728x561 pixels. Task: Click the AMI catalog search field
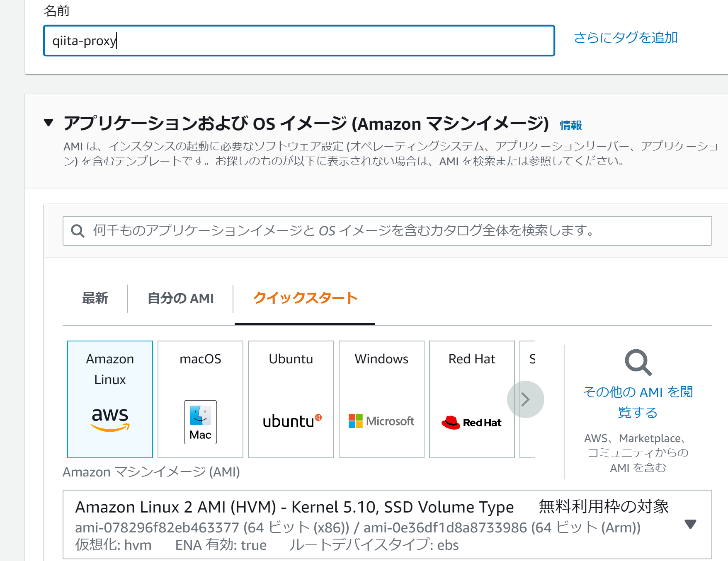(x=387, y=231)
